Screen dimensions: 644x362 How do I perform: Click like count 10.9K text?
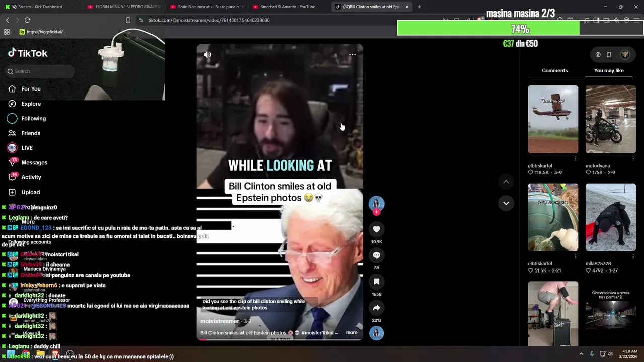[x=376, y=242]
